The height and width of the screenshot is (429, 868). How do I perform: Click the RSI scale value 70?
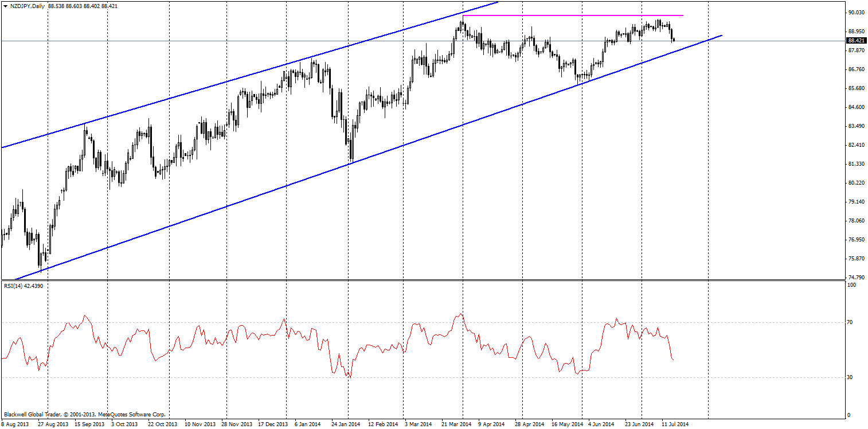tap(851, 322)
